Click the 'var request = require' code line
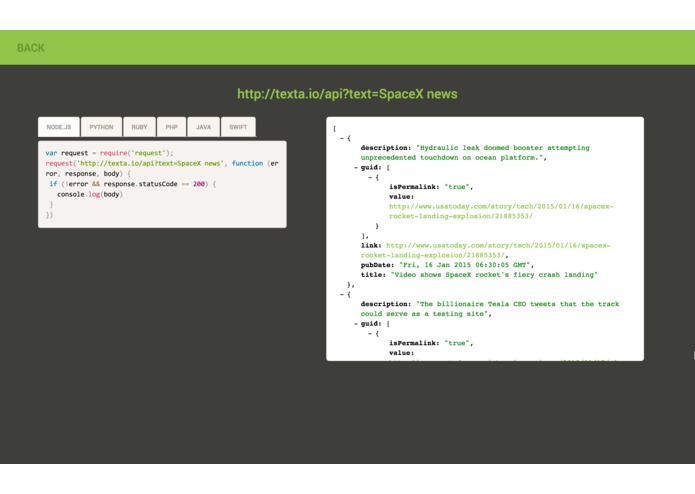Screen dimensions: 695x494 [109, 153]
